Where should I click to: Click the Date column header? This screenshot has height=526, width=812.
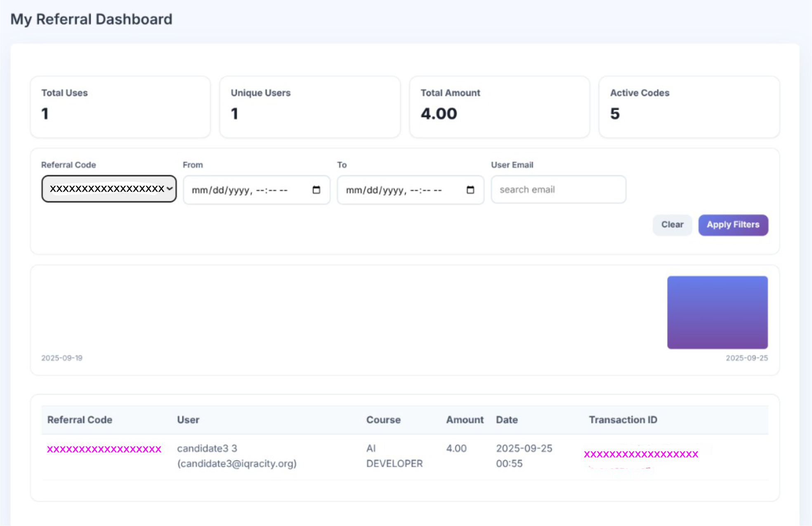(x=507, y=420)
